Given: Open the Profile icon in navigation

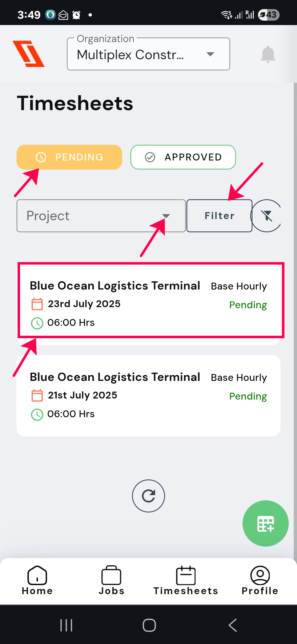Looking at the screenshot, I should click(260, 575).
